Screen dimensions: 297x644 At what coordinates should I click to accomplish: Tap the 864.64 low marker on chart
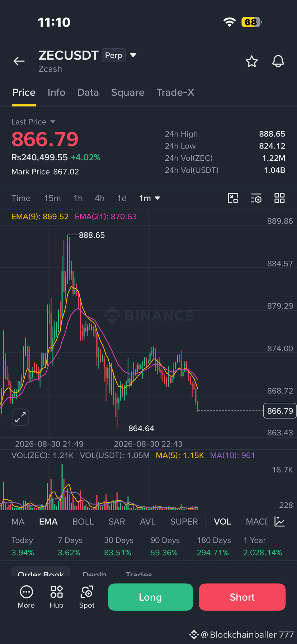(x=141, y=428)
